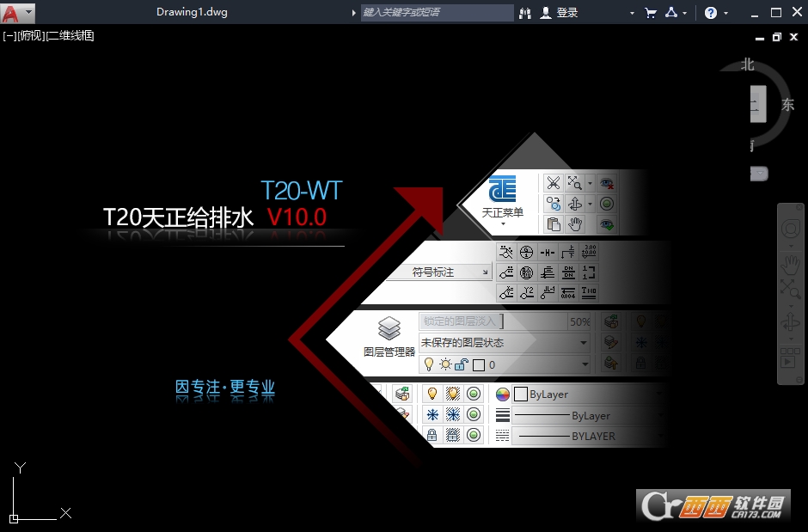808x532 pixels.
Task: Click the DN pipe diameter annotation icon
Action: [568, 272]
